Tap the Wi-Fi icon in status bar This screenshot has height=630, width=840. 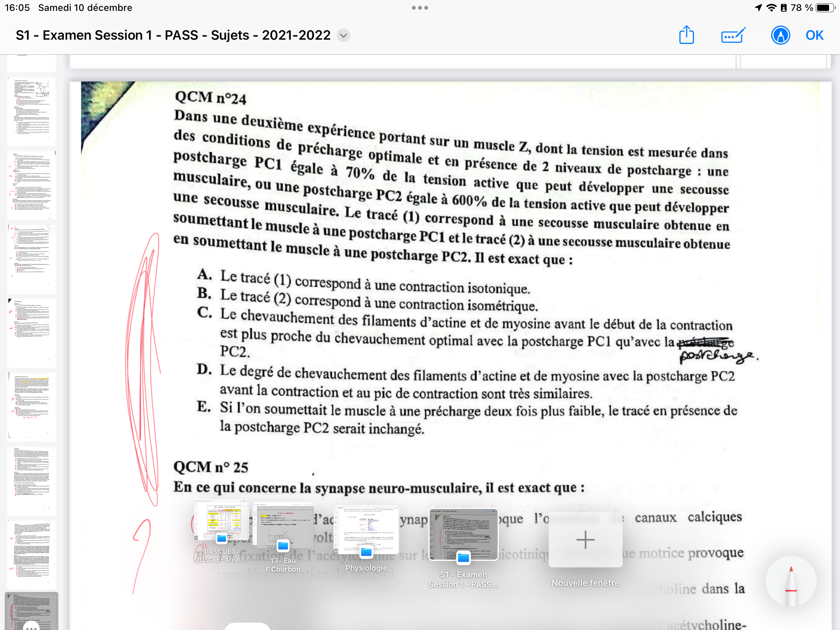pos(771,8)
